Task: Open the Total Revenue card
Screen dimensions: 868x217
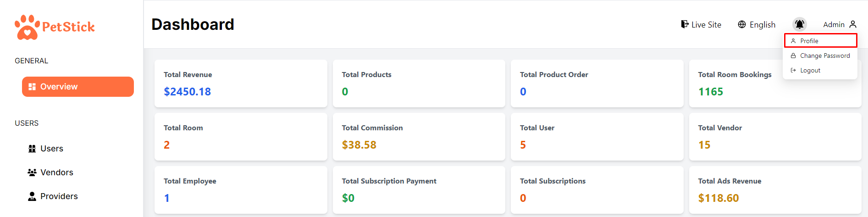Action: (241, 83)
